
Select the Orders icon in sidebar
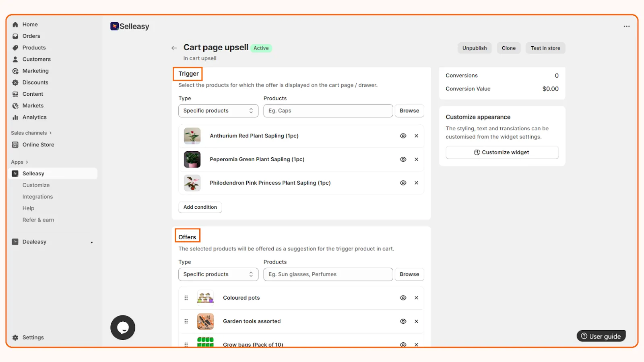(15, 36)
